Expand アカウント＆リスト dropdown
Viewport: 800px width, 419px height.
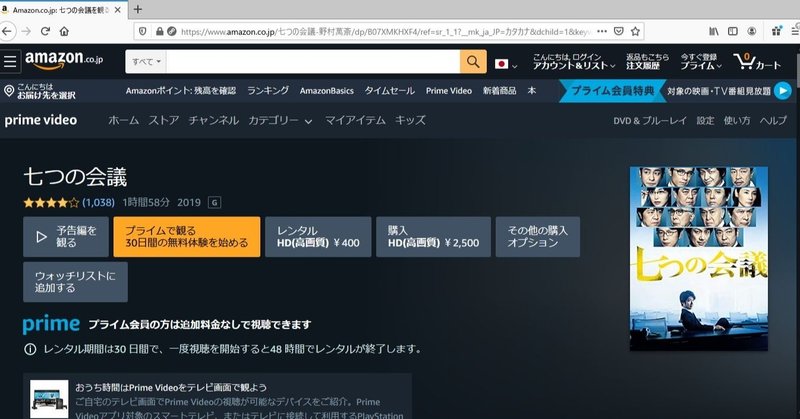(x=574, y=62)
